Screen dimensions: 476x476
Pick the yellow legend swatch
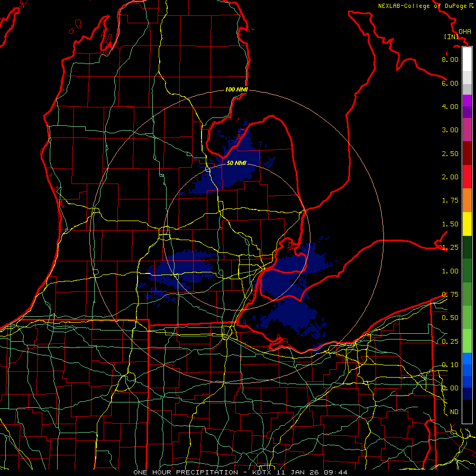(467, 224)
